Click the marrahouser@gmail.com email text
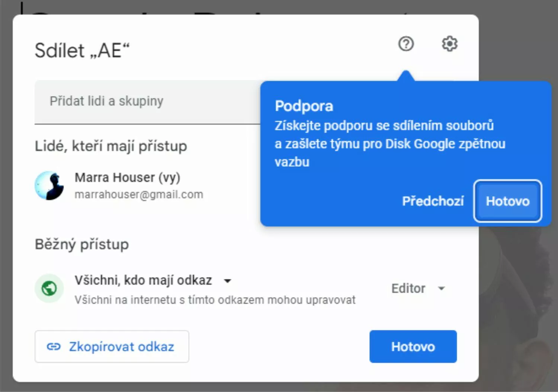 pyautogui.click(x=139, y=195)
